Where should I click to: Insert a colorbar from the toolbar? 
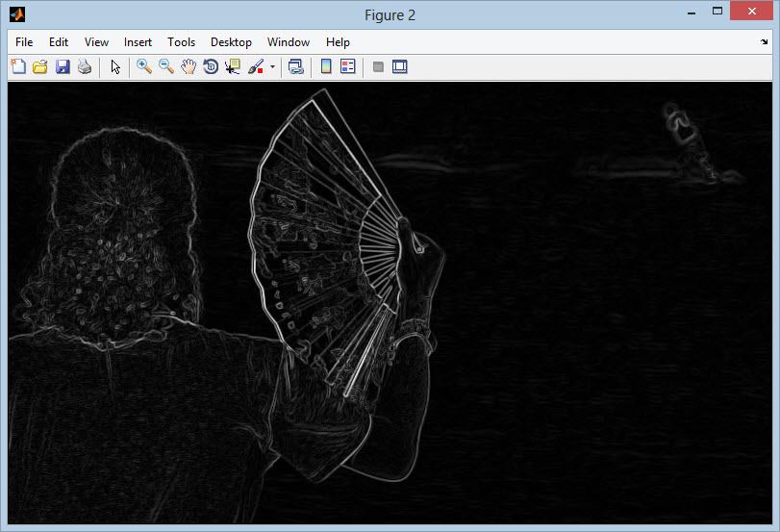coord(326,66)
